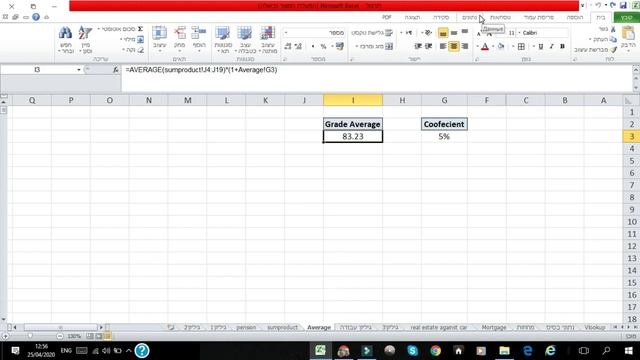The height and width of the screenshot is (360, 640).
Task: Toggle Align Text Right button
Action: (x=465, y=47)
